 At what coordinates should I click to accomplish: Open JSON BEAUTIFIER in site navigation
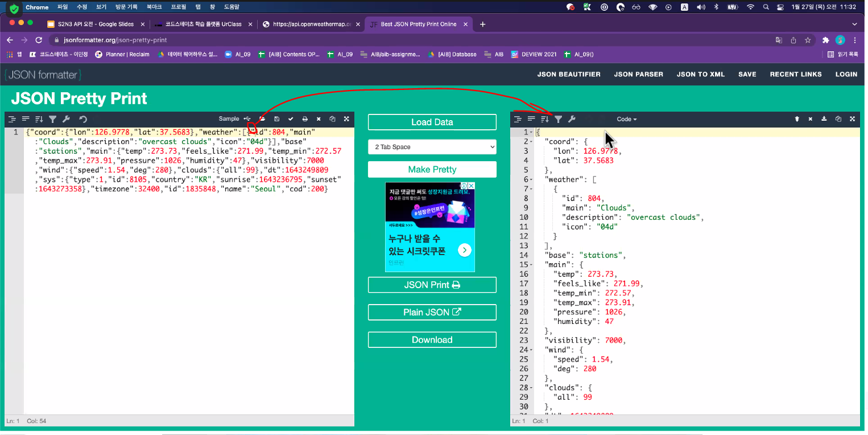(569, 74)
